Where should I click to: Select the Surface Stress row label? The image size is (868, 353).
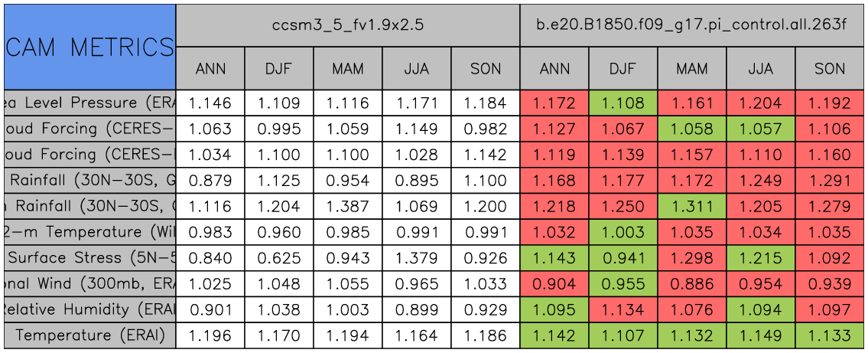coord(89,258)
